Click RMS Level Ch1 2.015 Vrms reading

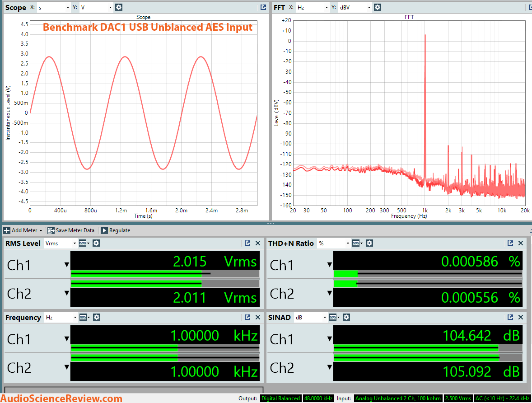click(x=215, y=262)
